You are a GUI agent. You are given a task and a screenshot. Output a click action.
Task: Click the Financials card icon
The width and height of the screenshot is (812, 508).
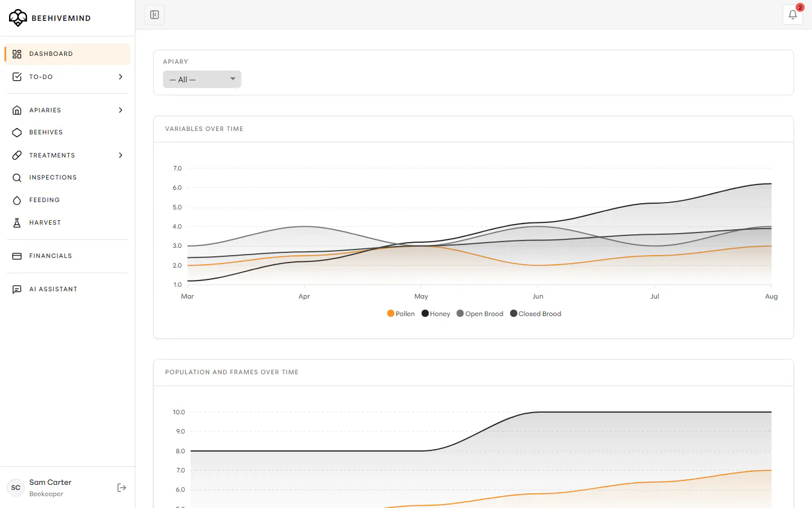(17, 256)
